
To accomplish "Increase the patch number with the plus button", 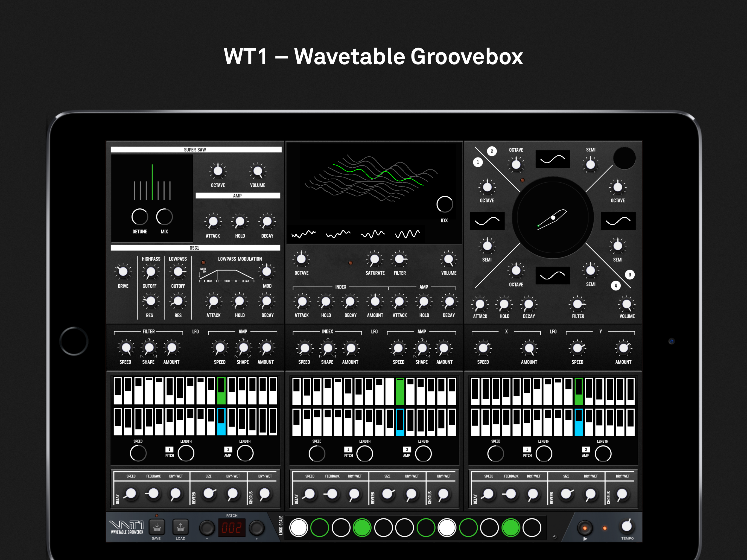I will click(257, 528).
